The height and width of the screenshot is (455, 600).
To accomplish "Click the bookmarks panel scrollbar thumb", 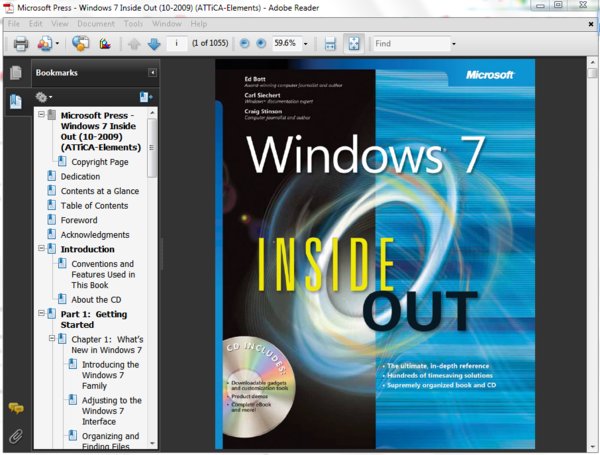I will click(x=152, y=148).
